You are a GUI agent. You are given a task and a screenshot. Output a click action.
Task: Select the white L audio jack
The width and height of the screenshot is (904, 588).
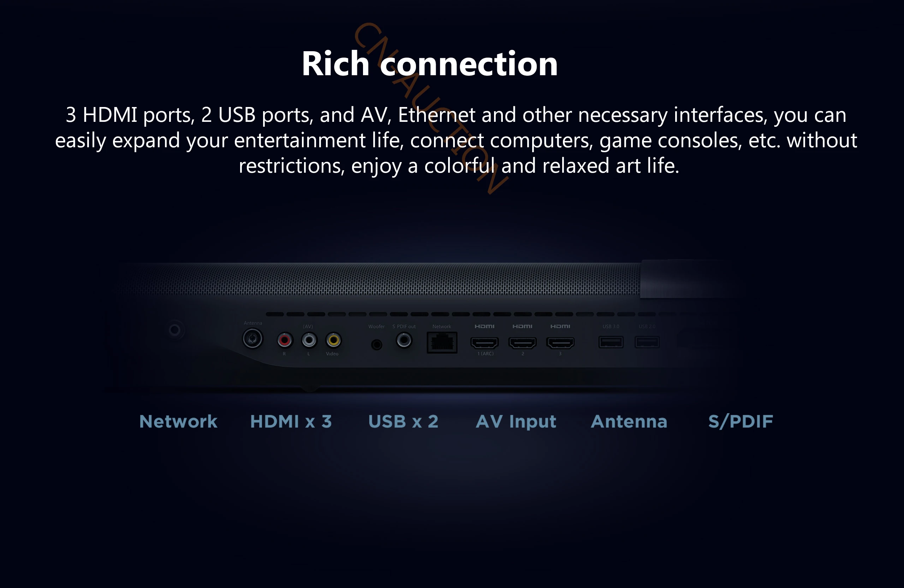(x=309, y=340)
